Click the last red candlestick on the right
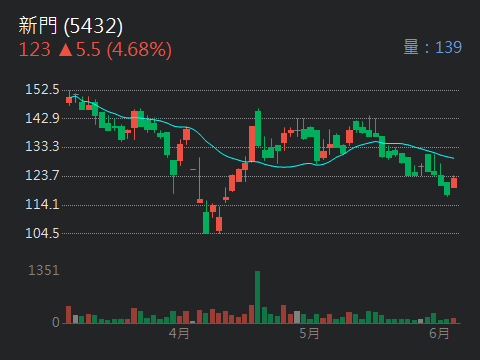The height and width of the screenshot is (360, 480). [x=454, y=183]
